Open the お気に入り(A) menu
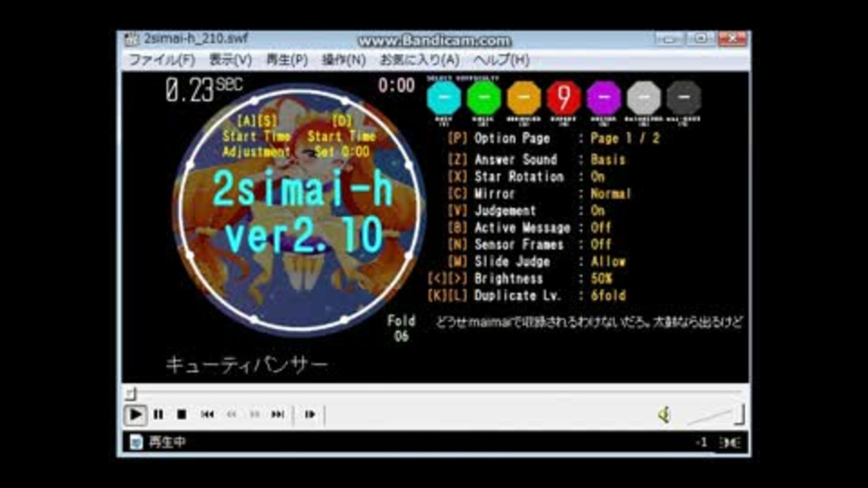This screenshot has width=868, height=488. click(x=420, y=60)
